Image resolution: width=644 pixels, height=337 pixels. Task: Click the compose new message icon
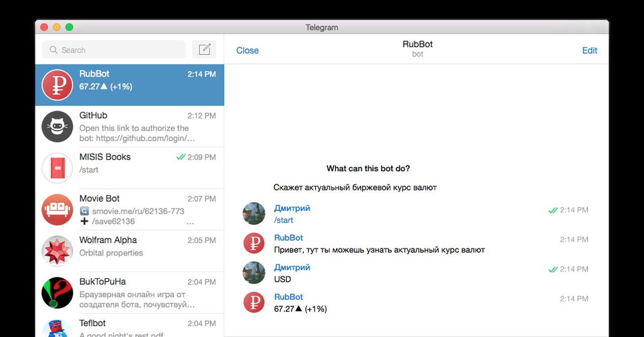click(204, 50)
